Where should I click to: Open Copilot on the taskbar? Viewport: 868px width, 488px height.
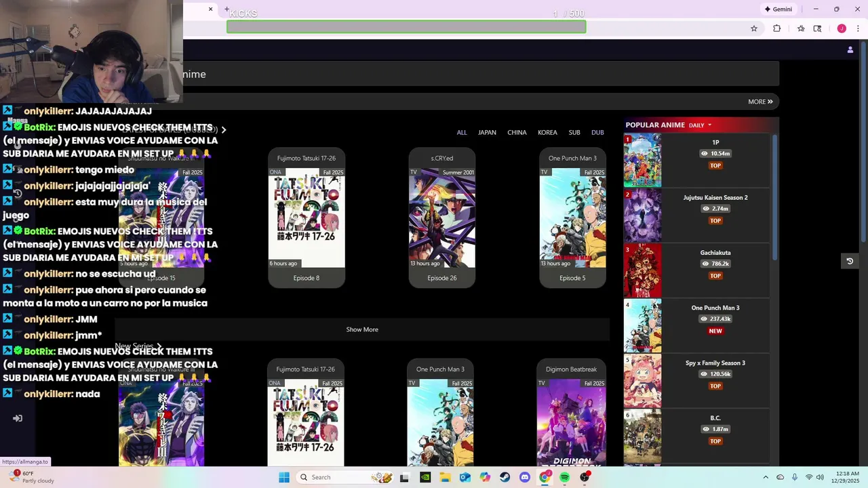coord(485,477)
